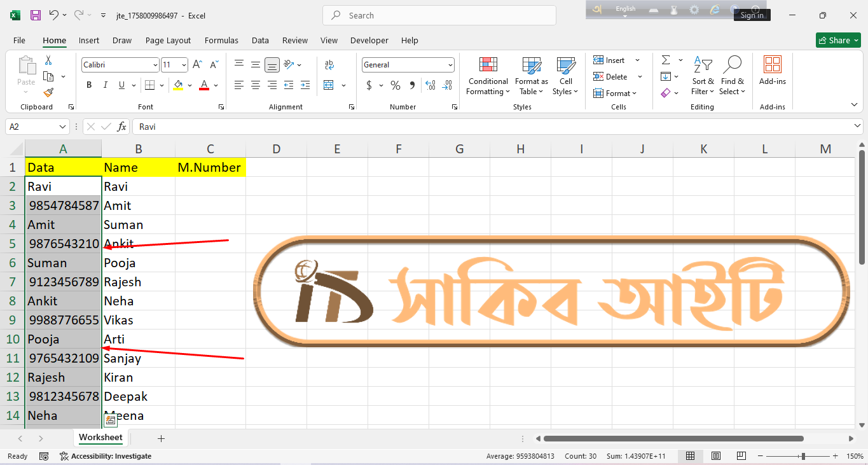The width and height of the screenshot is (868, 465).
Task: Click the Insert Function fx icon
Action: [x=122, y=127]
